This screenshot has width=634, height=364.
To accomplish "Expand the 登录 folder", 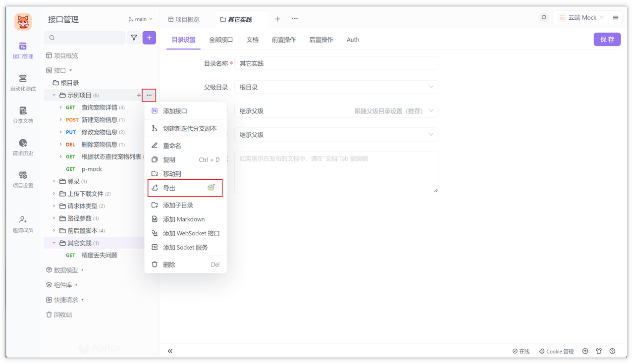I will [x=54, y=181].
